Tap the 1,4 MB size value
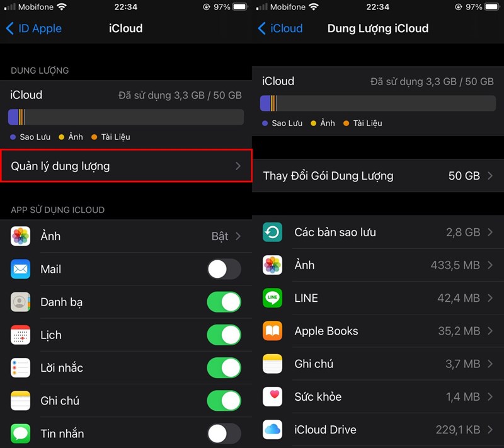The width and height of the screenshot is (504, 448). pyautogui.click(x=463, y=396)
